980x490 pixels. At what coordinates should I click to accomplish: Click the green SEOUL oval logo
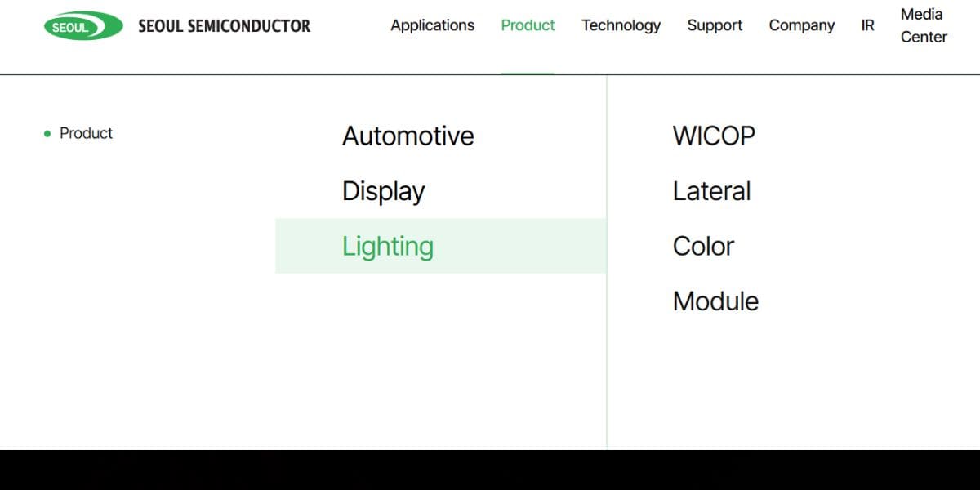[x=82, y=26]
